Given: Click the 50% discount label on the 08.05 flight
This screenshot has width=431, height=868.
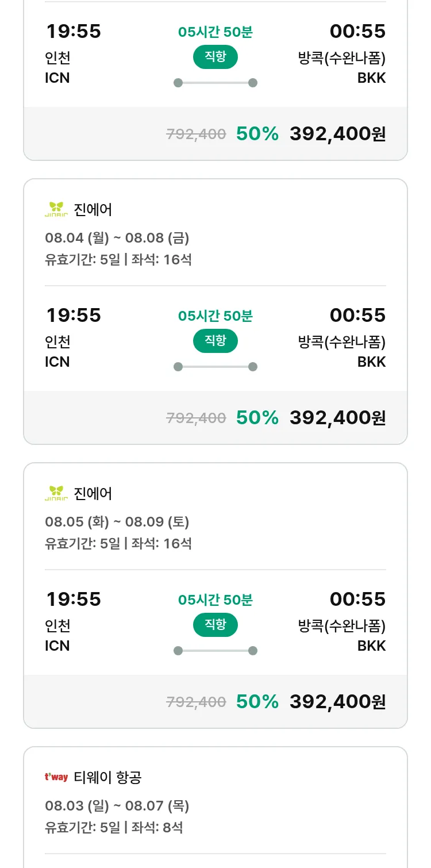Looking at the screenshot, I should tap(257, 702).
